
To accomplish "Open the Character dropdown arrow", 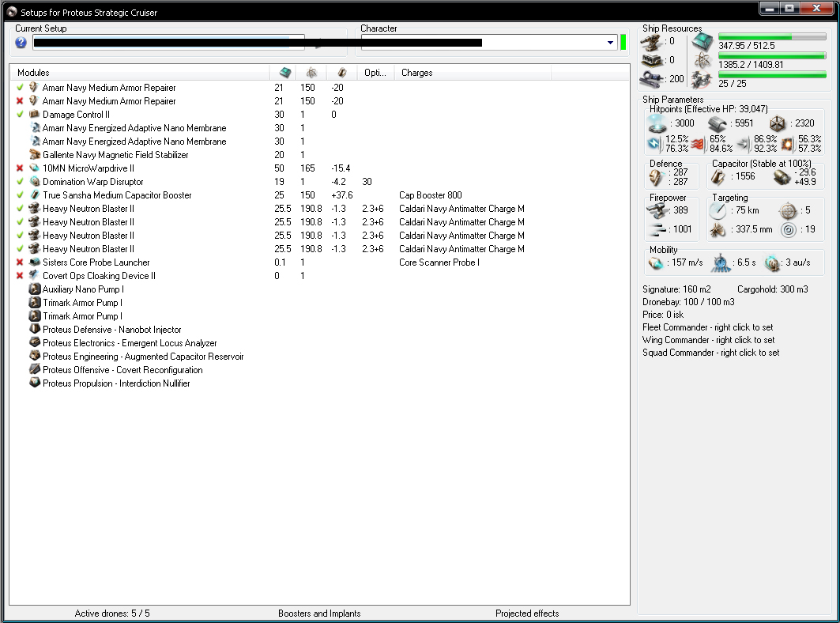I will [610, 43].
